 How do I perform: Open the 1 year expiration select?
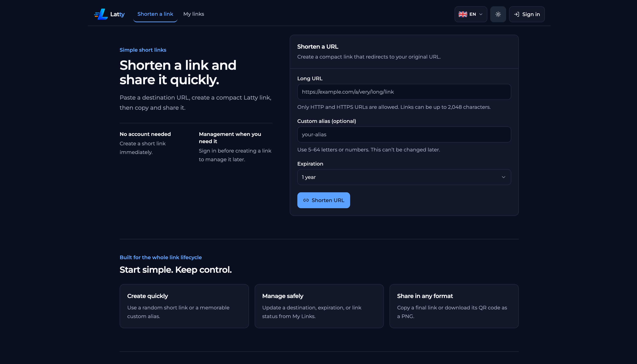(404, 177)
